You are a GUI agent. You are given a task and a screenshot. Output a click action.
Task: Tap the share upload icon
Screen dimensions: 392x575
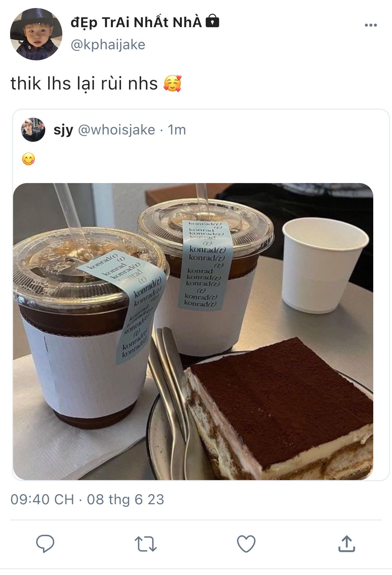point(346,543)
